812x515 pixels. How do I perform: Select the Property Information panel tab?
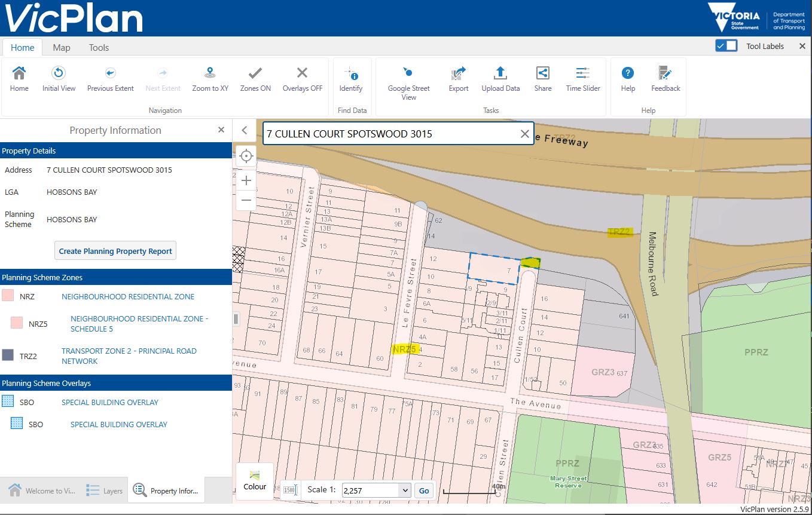pyautogui.click(x=166, y=491)
